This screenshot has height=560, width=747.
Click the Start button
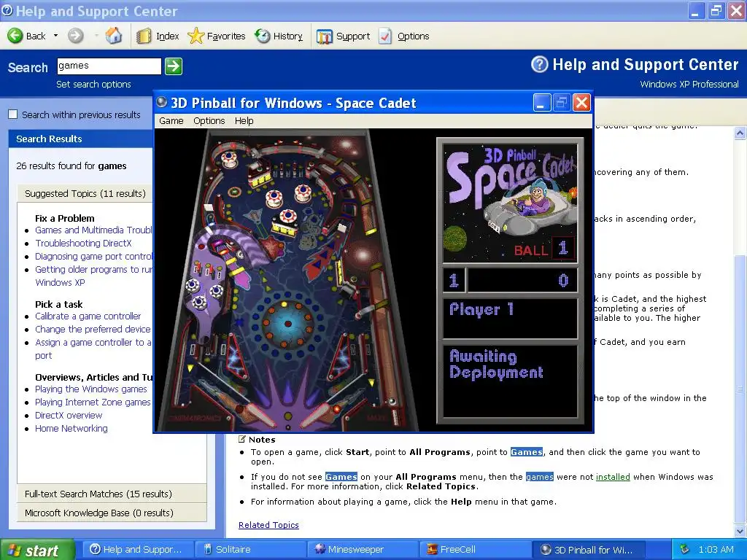(x=37, y=550)
